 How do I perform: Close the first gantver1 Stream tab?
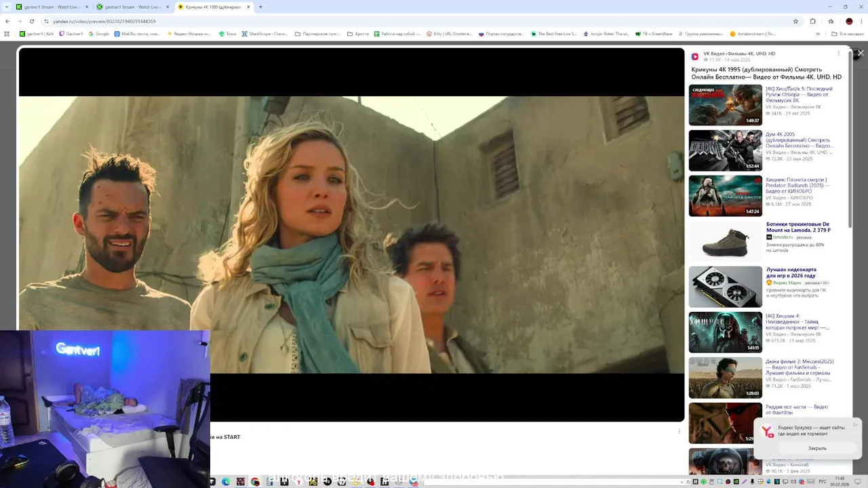coord(87,7)
